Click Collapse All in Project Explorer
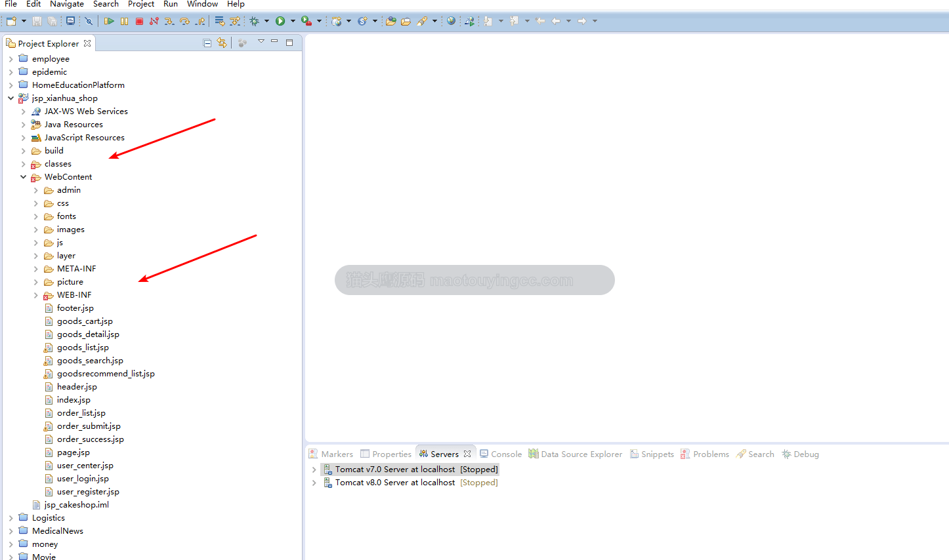The image size is (949, 560). (x=207, y=43)
